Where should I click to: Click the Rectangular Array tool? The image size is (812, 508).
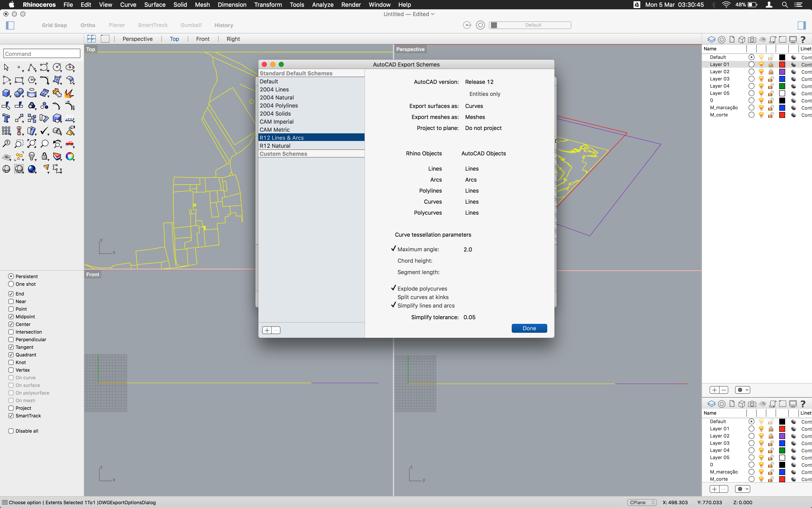[x=6, y=131]
